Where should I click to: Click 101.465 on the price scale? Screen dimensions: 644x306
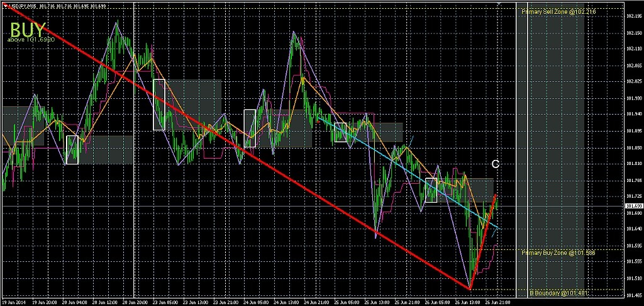634,295
